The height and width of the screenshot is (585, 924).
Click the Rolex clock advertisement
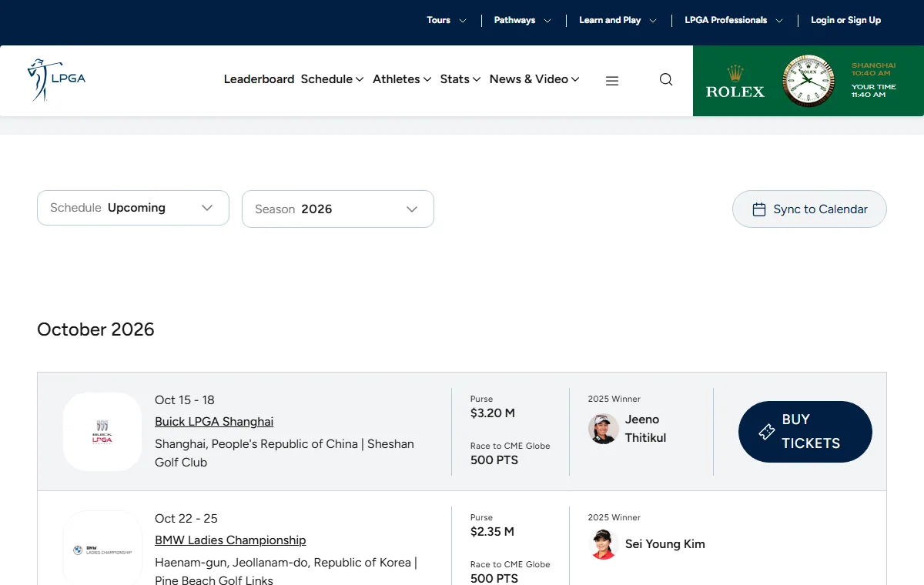pyautogui.click(x=808, y=81)
